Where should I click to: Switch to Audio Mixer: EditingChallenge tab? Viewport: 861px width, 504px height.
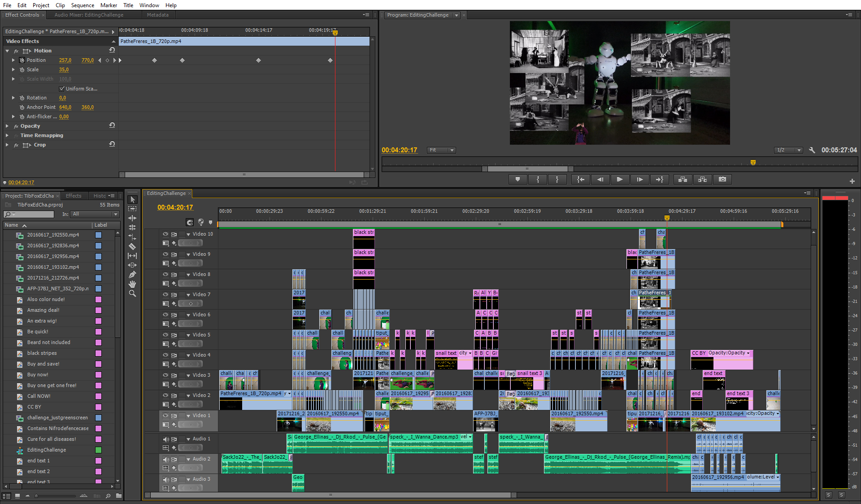(89, 15)
